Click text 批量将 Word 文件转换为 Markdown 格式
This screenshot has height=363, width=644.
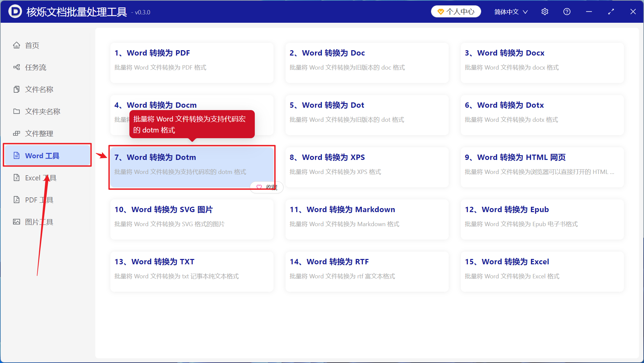344,224
